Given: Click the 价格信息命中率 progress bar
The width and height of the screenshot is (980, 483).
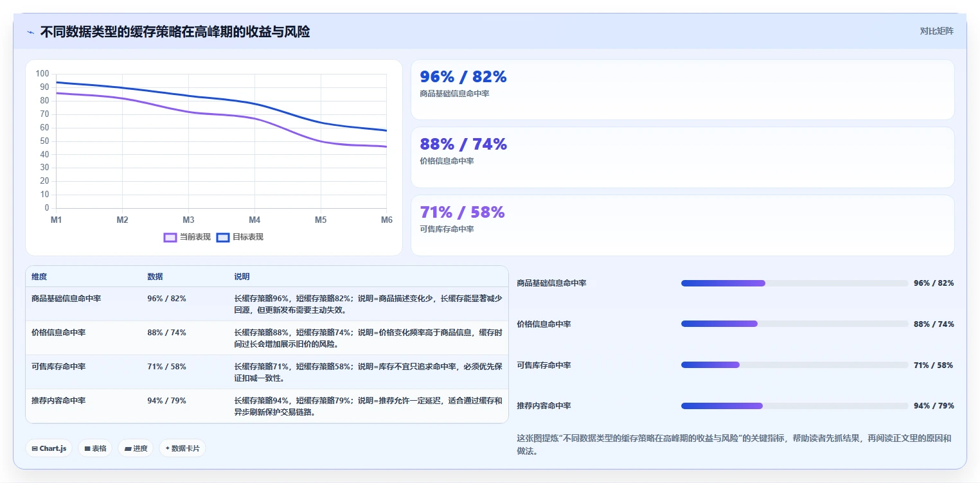Looking at the screenshot, I should (794, 324).
